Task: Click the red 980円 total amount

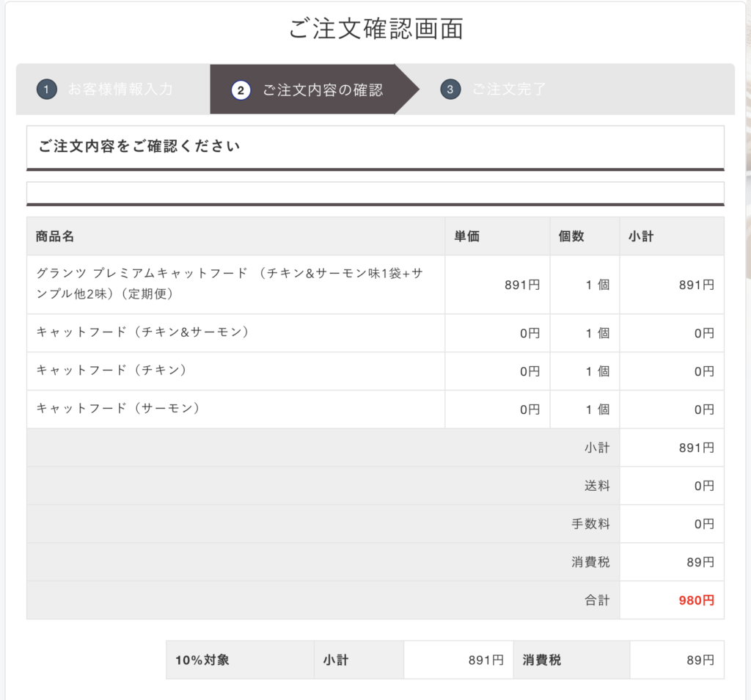Action: pyautogui.click(x=696, y=600)
